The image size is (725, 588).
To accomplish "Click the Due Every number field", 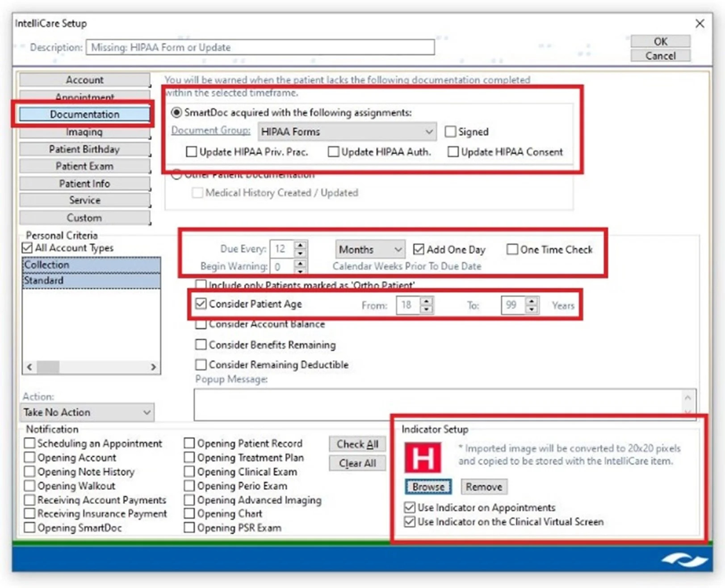I will click(x=282, y=249).
